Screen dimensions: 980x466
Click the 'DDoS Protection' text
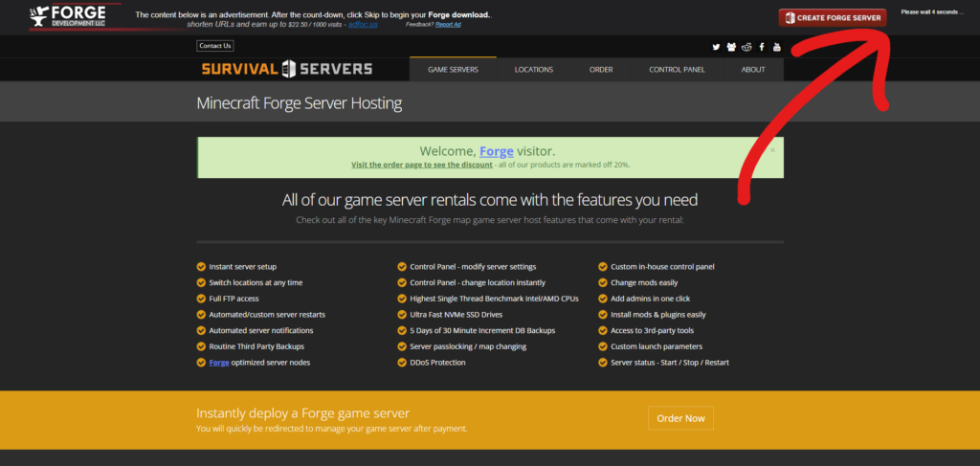pos(437,363)
